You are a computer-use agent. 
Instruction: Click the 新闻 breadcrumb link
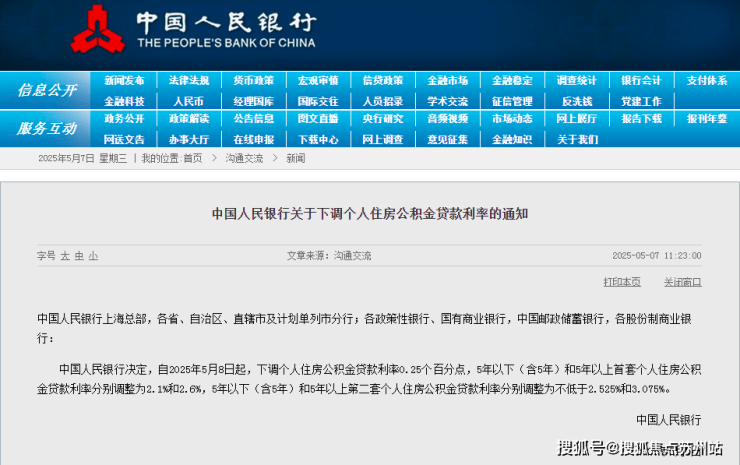[x=295, y=158]
